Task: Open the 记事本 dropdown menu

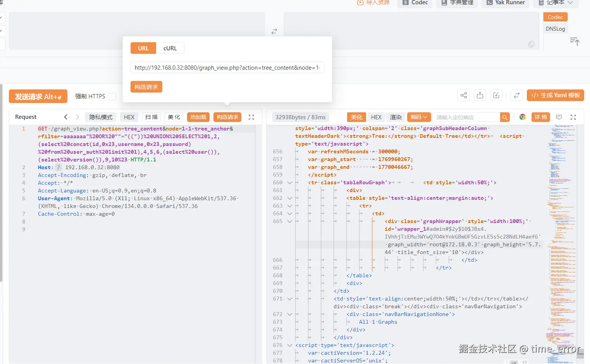Action: [x=556, y=3]
